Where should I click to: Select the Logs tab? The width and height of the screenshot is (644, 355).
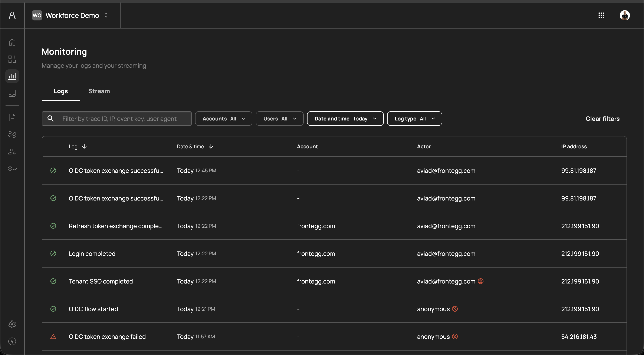tap(61, 91)
